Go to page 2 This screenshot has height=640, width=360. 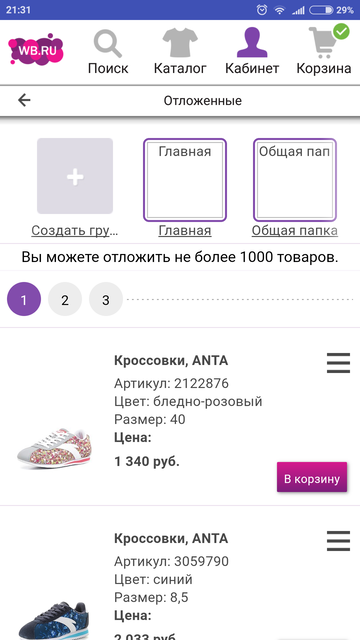click(x=65, y=300)
